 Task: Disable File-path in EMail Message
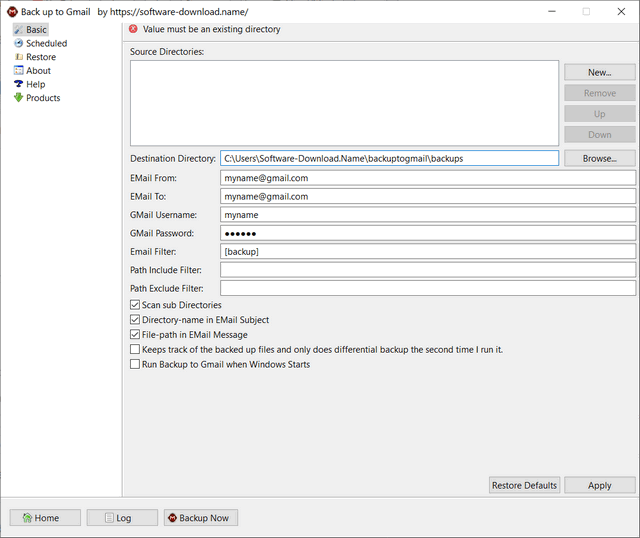[x=135, y=335]
